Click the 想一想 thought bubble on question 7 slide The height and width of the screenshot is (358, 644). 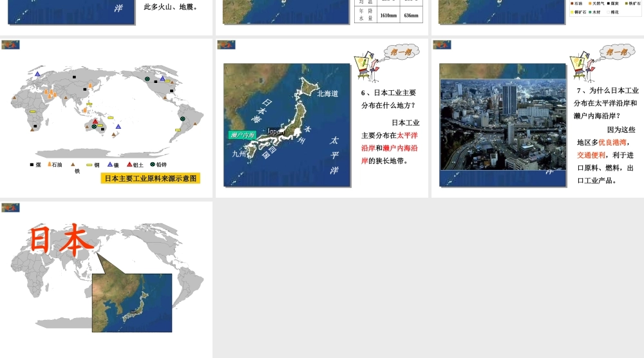tap(617, 52)
